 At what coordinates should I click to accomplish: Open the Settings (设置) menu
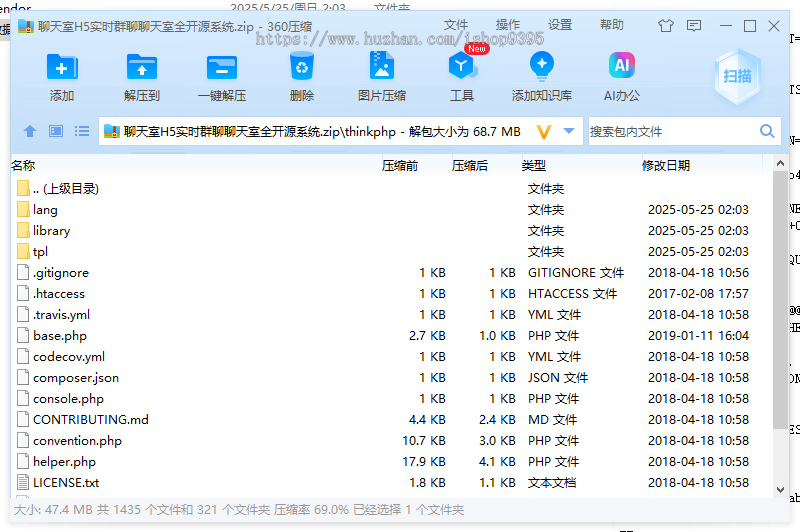pyautogui.click(x=560, y=24)
